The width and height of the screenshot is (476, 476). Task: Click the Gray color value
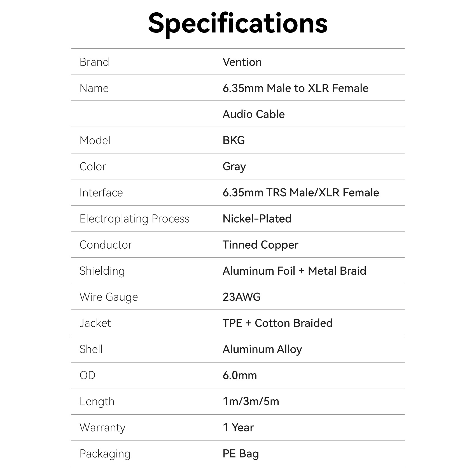[234, 167]
